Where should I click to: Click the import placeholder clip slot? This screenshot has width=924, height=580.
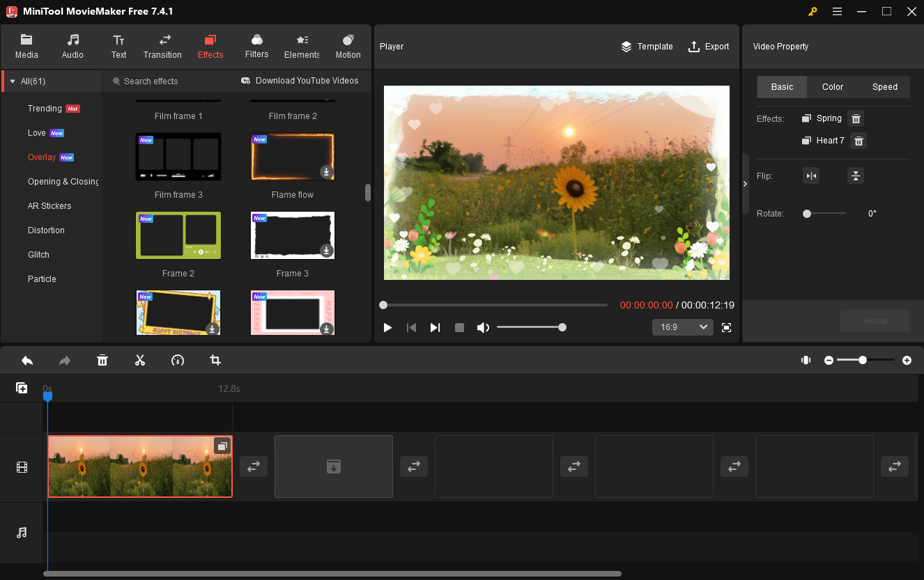pos(334,467)
